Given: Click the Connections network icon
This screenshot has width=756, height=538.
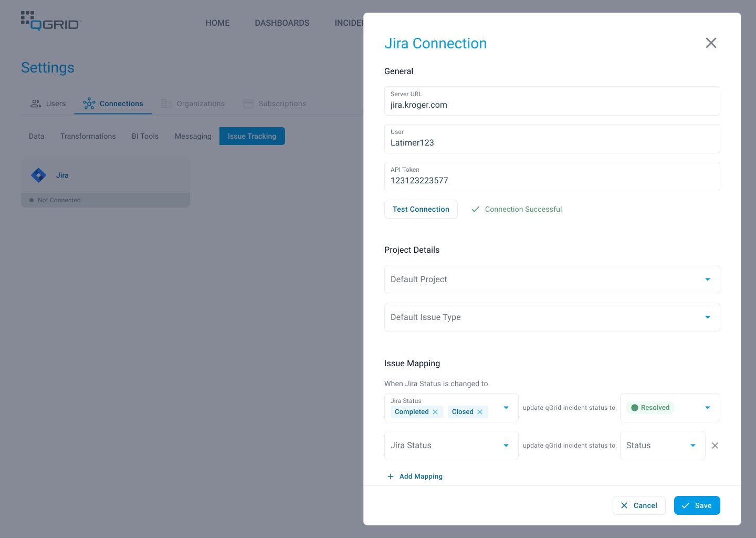Looking at the screenshot, I should (x=89, y=104).
